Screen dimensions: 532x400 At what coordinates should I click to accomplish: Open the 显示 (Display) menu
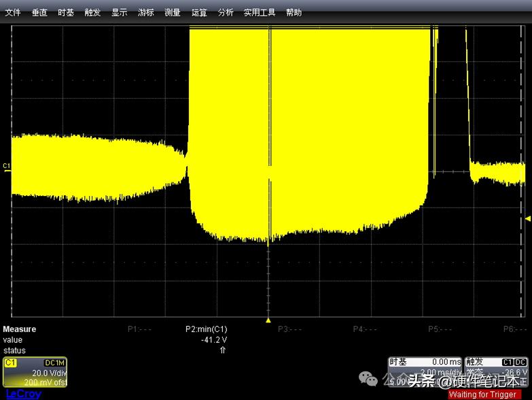[119, 12]
